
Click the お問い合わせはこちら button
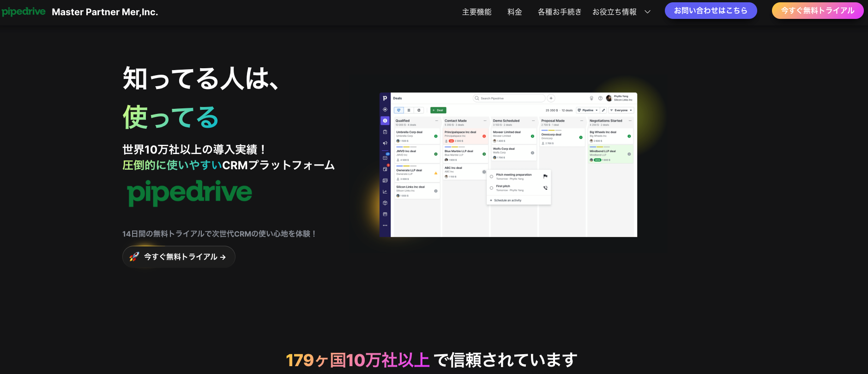pyautogui.click(x=711, y=11)
